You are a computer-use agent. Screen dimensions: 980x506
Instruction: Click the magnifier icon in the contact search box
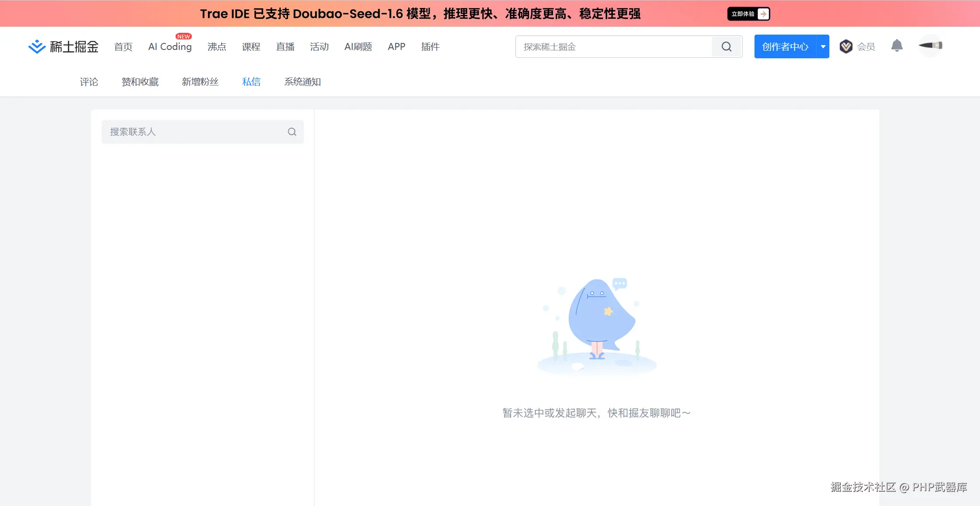pyautogui.click(x=292, y=131)
